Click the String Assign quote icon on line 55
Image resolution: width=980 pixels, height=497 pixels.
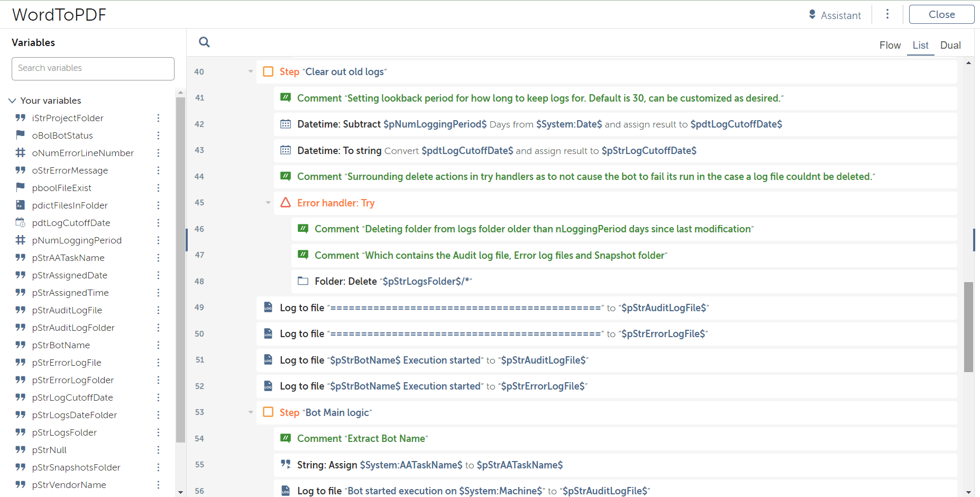pyautogui.click(x=286, y=464)
